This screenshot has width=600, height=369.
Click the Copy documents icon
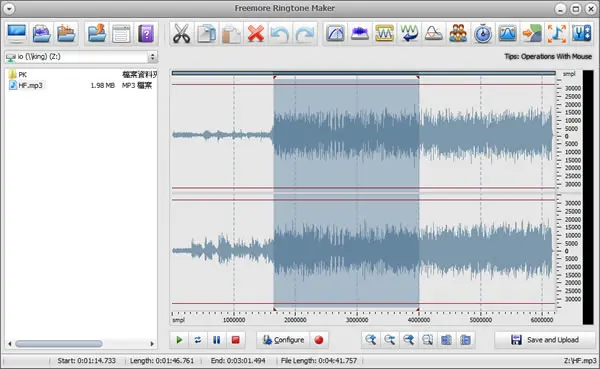(206, 33)
